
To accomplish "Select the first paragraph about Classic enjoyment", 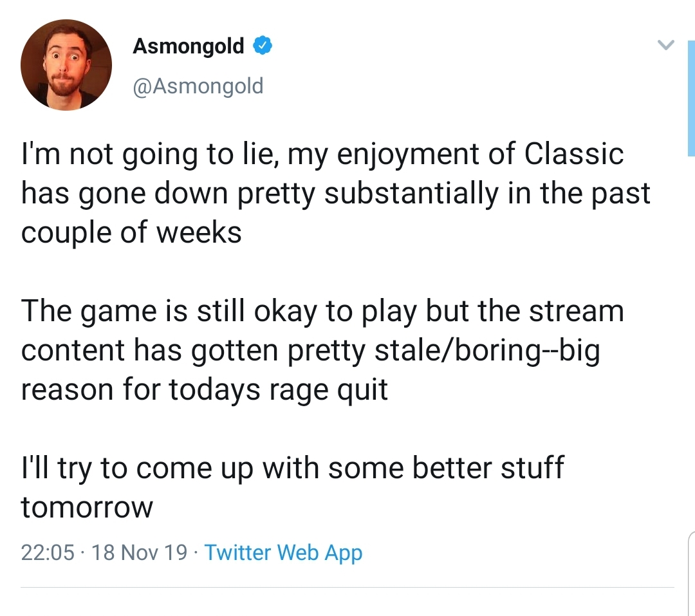I will (x=335, y=193).
